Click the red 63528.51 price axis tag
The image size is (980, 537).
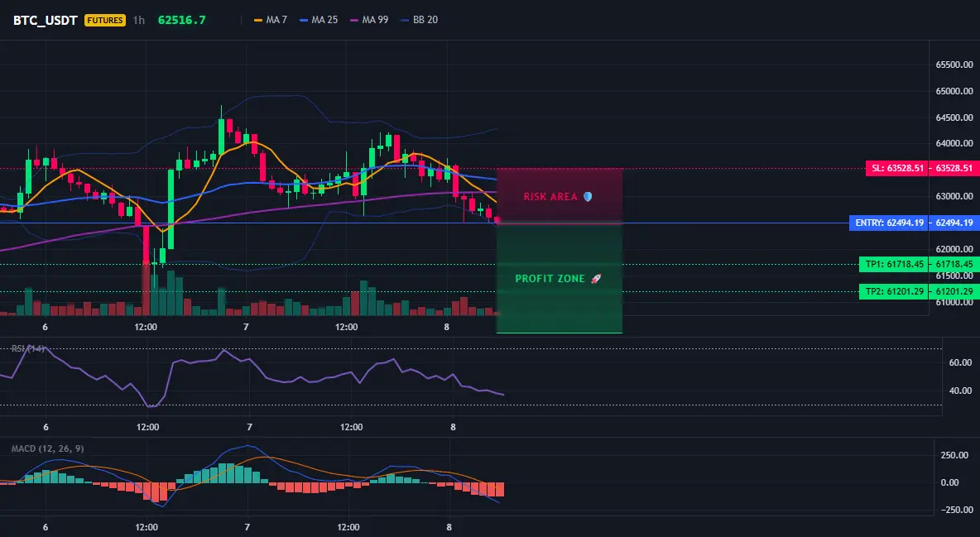click(x=954, y=168)
